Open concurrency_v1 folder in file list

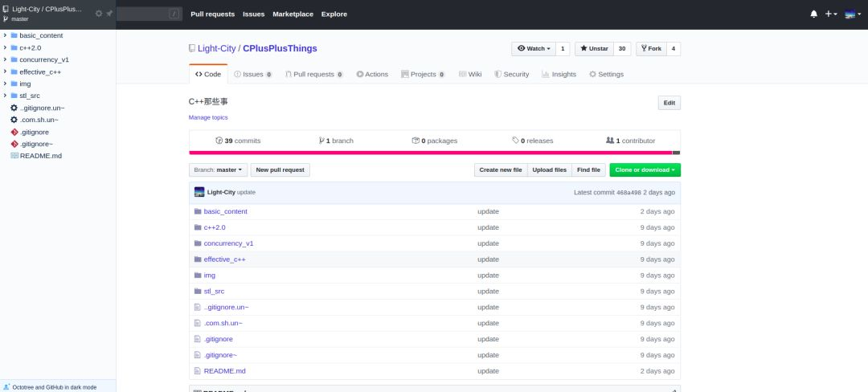(x=228, y=243)
